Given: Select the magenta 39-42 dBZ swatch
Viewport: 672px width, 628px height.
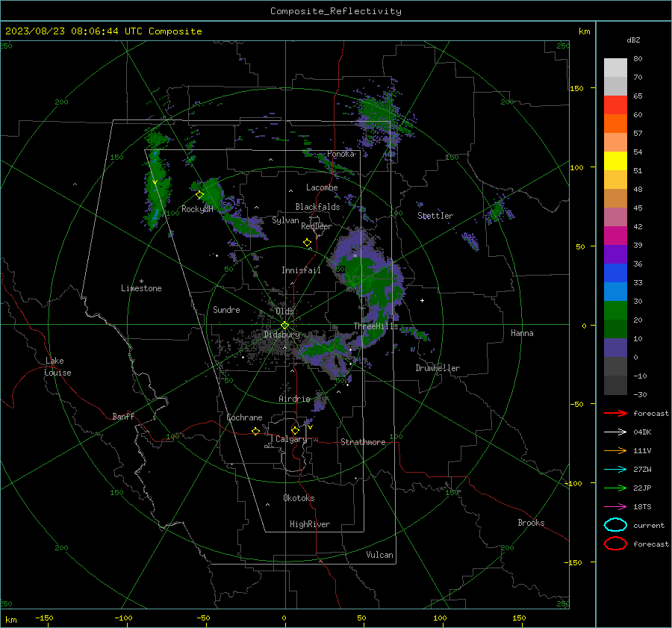Looking at the screenshot, I should [615, 235].
